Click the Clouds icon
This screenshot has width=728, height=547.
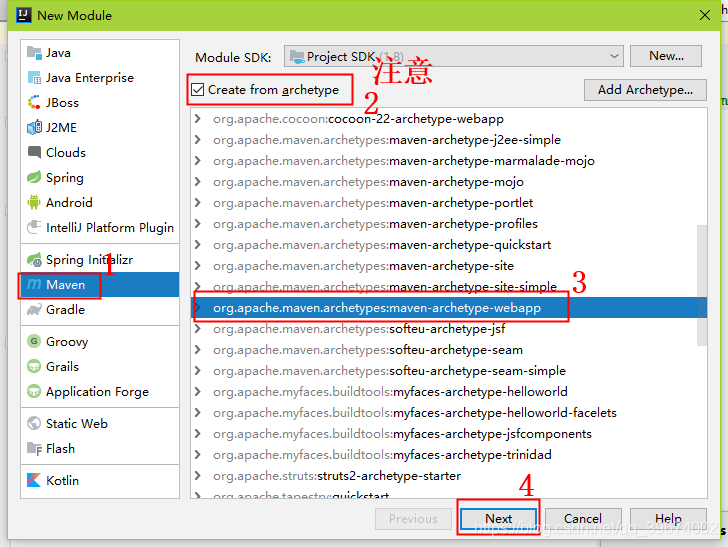tap(34, 152)
